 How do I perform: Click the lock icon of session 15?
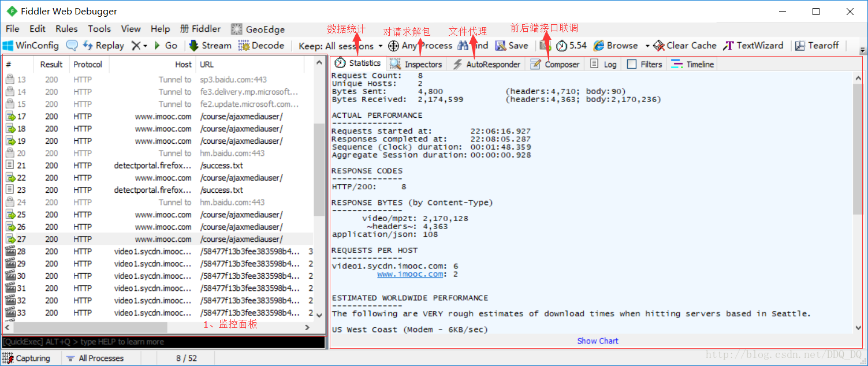[x=10, y=104]
